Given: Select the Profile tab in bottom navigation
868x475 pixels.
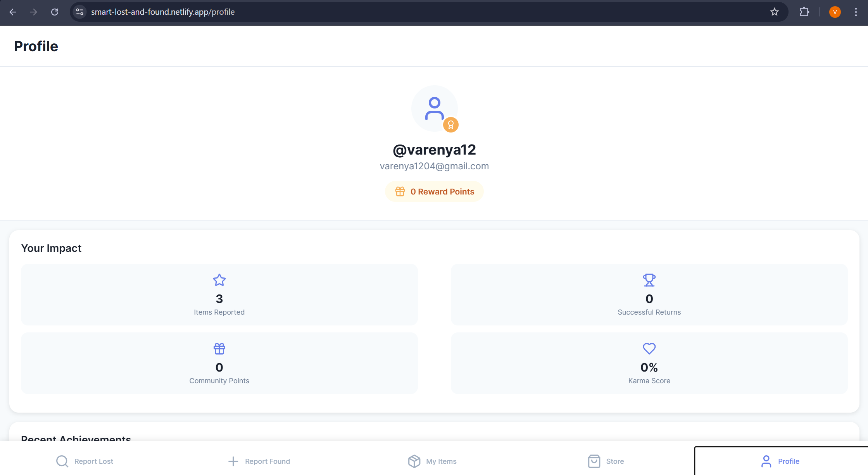Looking at the screenshot, I should coord(780,461).
